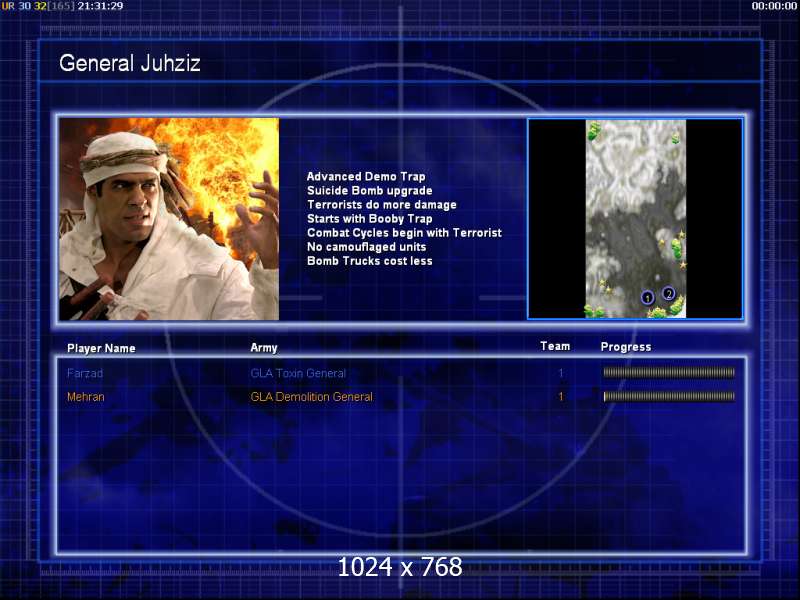800x600 pixels.
Task: Click GLA Toxin General army entry
Action: (298, 373)
